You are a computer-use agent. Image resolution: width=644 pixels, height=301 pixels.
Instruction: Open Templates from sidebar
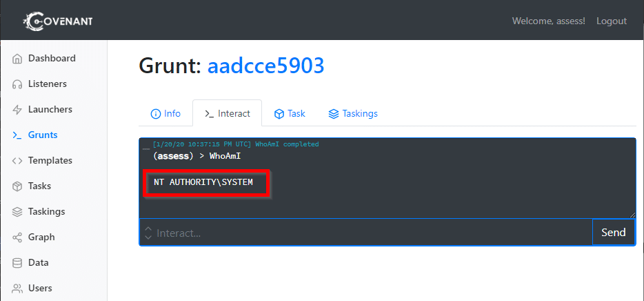[50, 160]
